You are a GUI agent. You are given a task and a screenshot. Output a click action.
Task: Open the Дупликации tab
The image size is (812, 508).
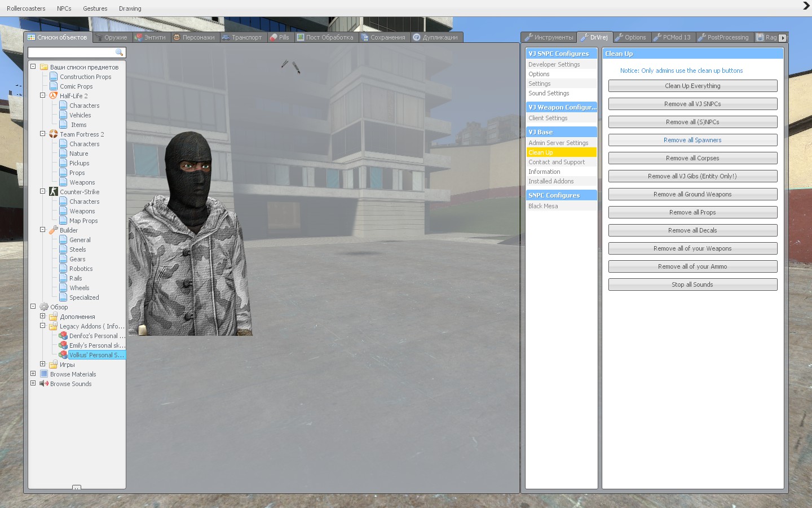pyautogui.click(x=436, y=37)
